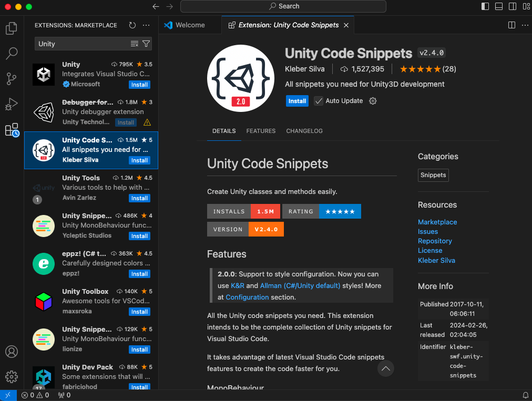Open the CHANGELOG tab
Screen dimensions: 532x401
tap(304, 131)
